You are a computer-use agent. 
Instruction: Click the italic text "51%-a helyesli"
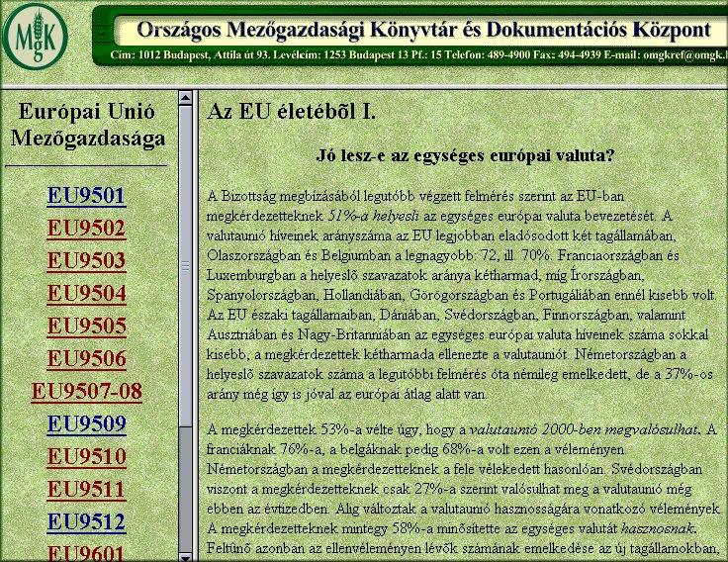tap(373, 216)
